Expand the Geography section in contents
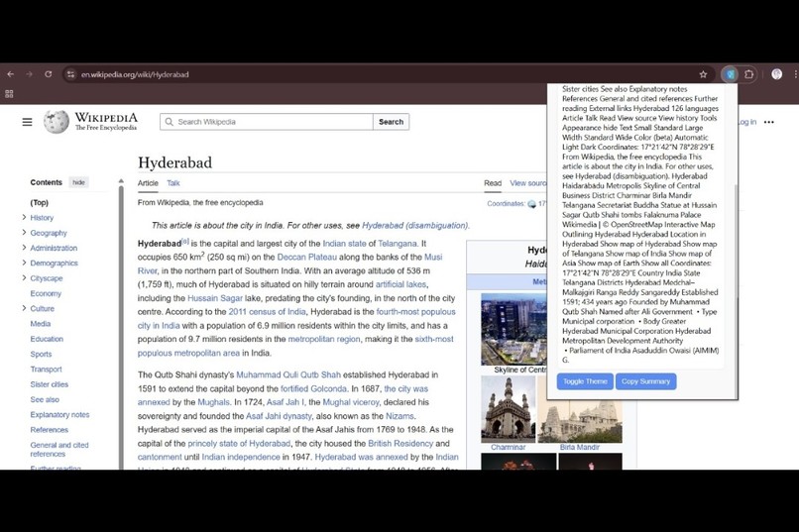 [24, 233]
